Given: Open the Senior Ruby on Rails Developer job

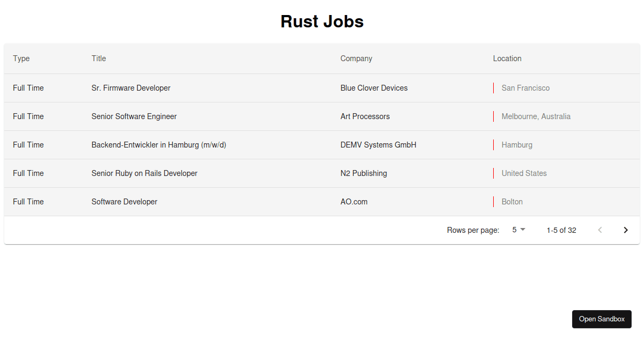Looking at the screenshot, I should pos(144,173).
